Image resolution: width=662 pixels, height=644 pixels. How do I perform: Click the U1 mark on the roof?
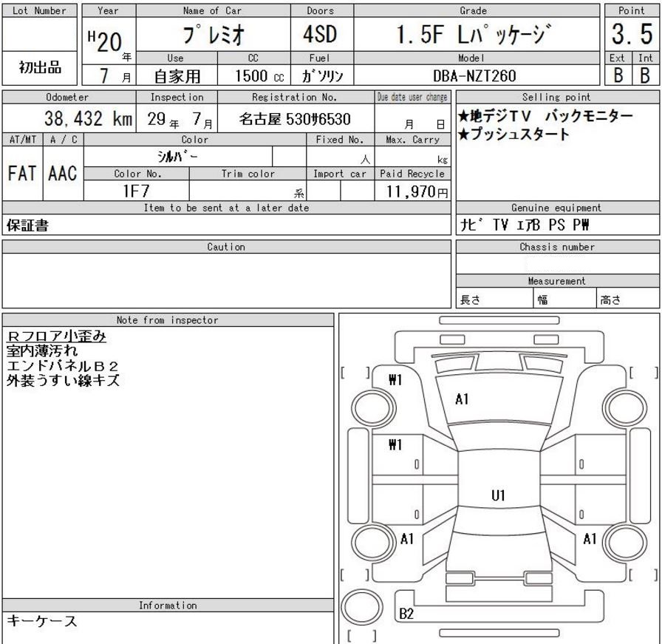coord(498,495)
